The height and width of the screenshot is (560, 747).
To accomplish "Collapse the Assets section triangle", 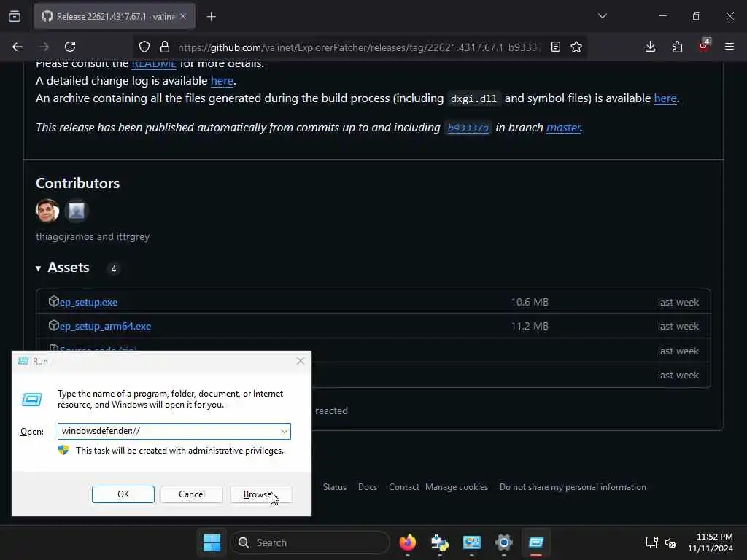I will click(38, 268).
